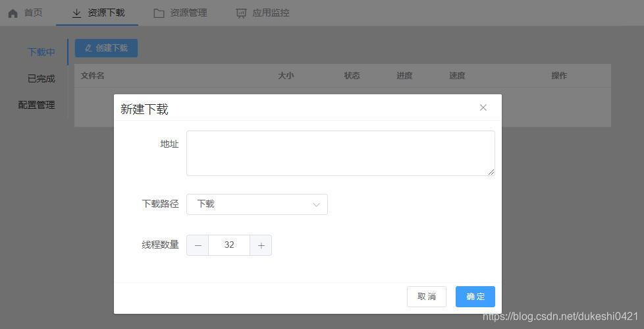This screenshot has width=644, height=329.
Task: Click the 速度 column header
Action: point(457,76)
